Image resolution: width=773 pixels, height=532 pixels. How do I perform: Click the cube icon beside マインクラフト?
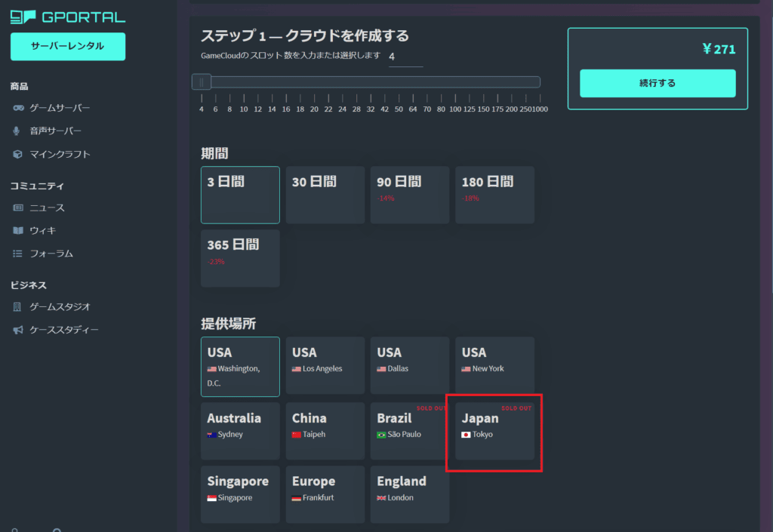point(18,154)
